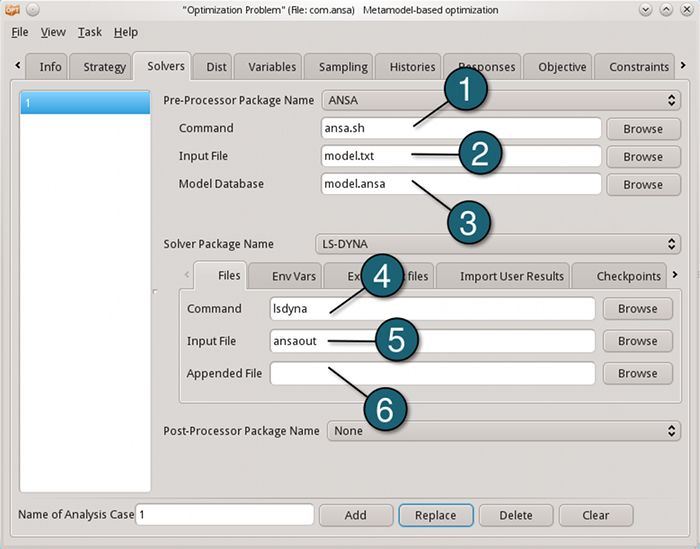
Task: Select analysis case 1 in list
Action: [85, 103]
